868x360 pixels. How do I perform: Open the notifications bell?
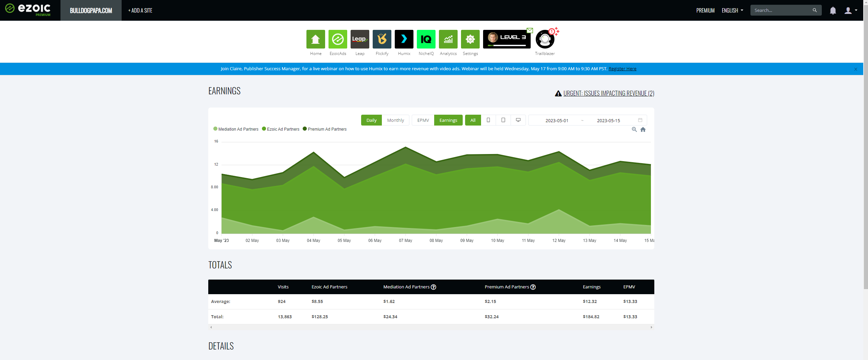point(833,11)
